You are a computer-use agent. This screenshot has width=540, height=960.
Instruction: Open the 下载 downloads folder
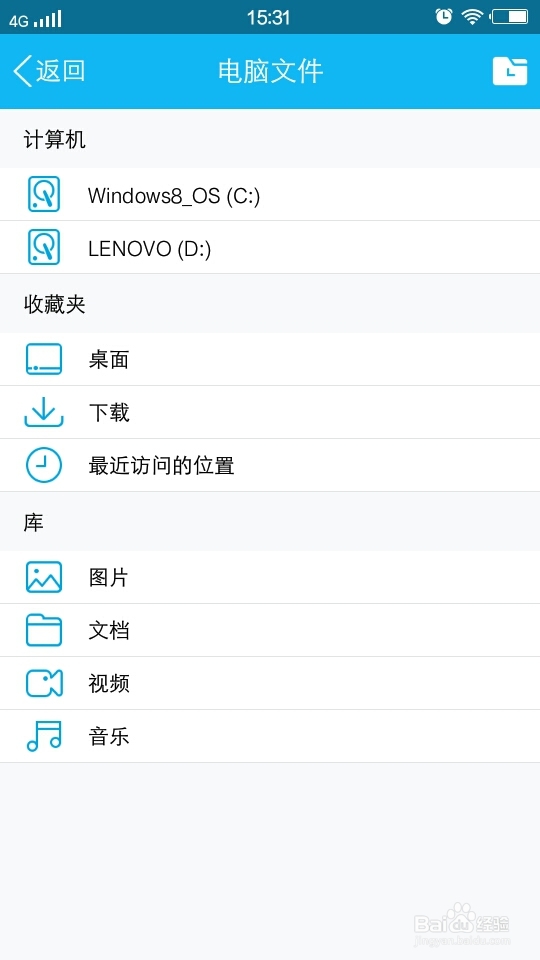(x=270, y=413)
